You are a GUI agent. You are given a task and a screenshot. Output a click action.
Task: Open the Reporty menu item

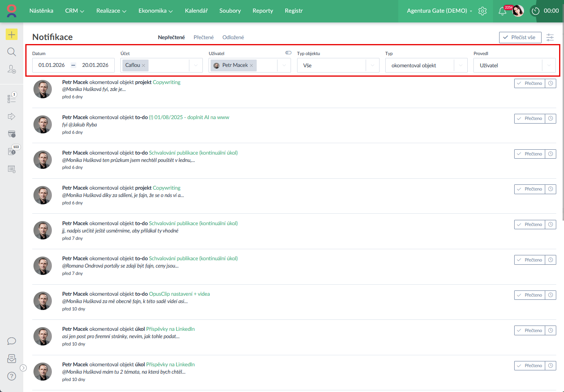coord(262,11)
